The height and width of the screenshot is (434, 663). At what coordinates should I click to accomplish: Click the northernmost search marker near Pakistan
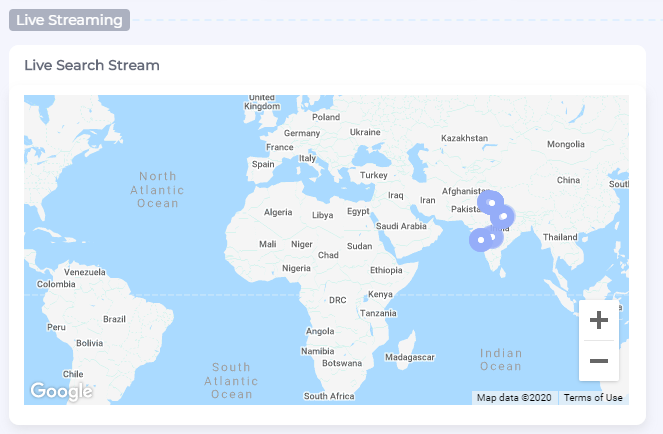click(490, 203)
